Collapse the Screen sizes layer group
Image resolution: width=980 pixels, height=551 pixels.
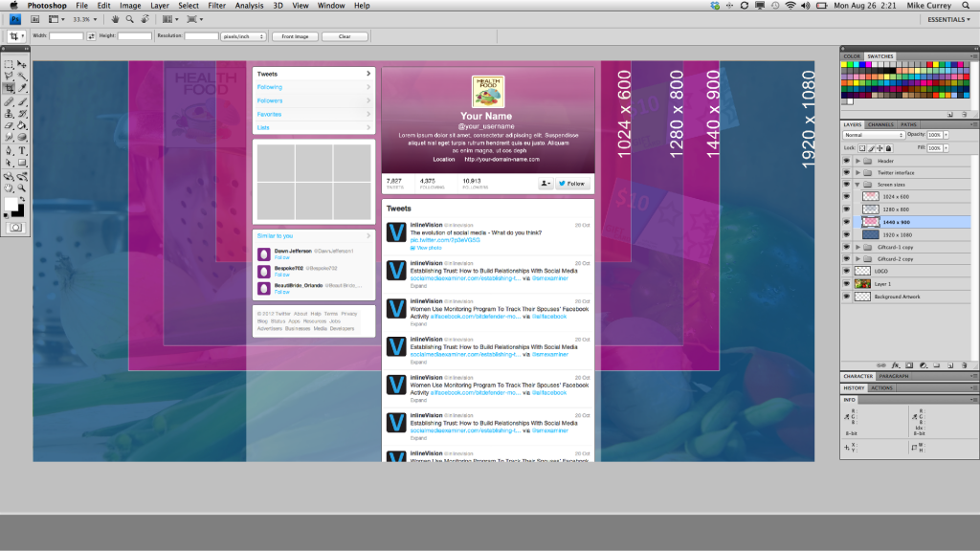click(857, 185)
